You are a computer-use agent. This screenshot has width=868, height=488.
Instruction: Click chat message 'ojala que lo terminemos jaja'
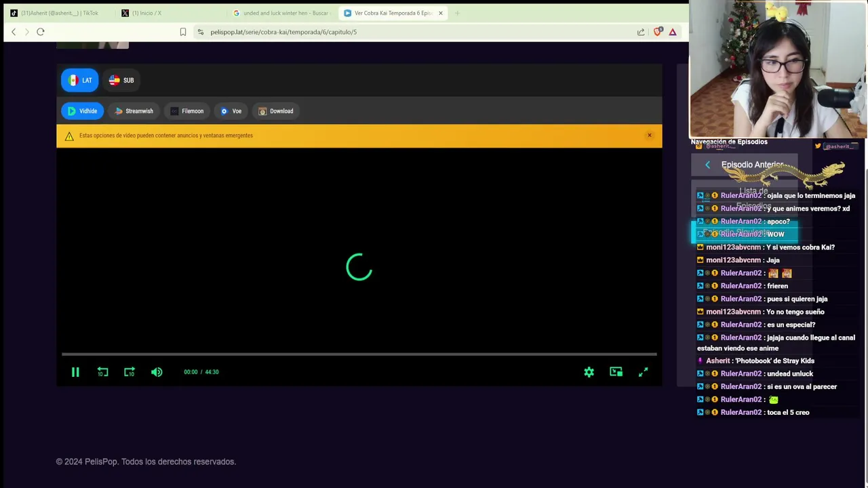(x=811, y=196)
